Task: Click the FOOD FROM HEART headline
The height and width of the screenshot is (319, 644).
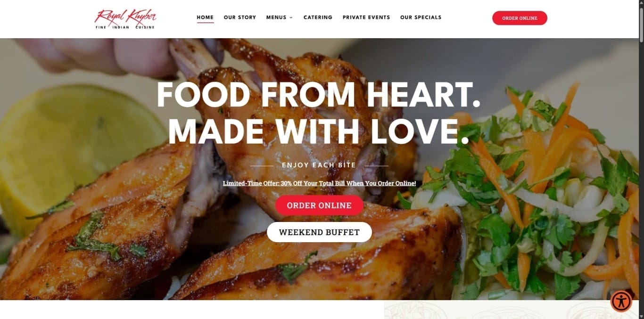Action: click(x=319, y=95)
